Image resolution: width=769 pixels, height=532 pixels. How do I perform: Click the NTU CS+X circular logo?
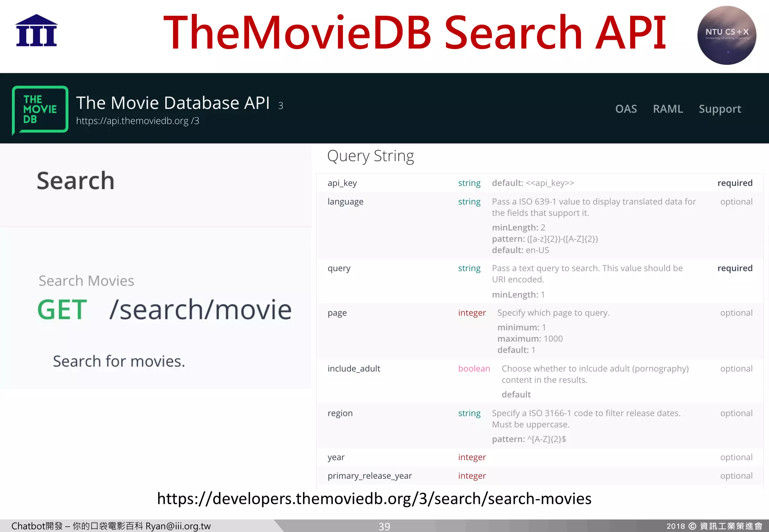pyautogui.click(x=727, y=35)
